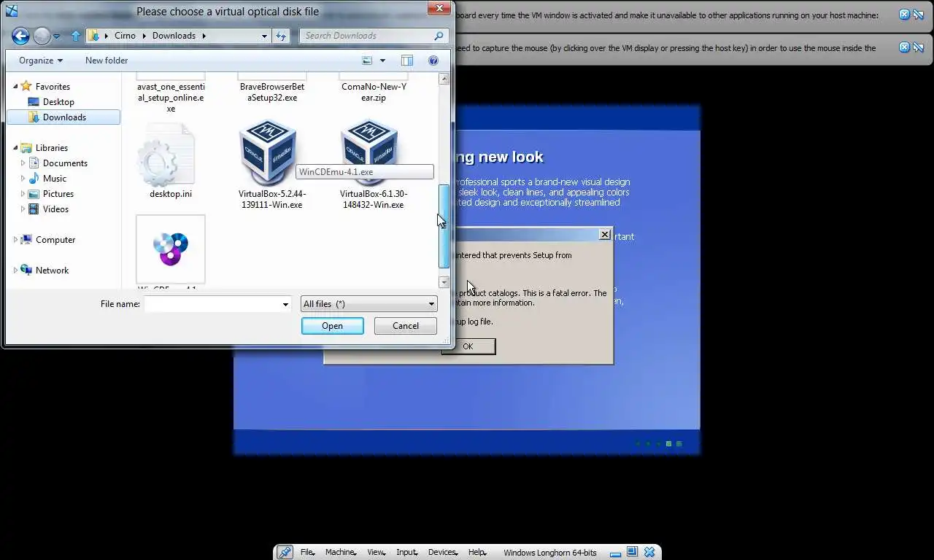934x560 pixels.
Task: Select ComaNo-New-Year.zip file
Action: 374,92
